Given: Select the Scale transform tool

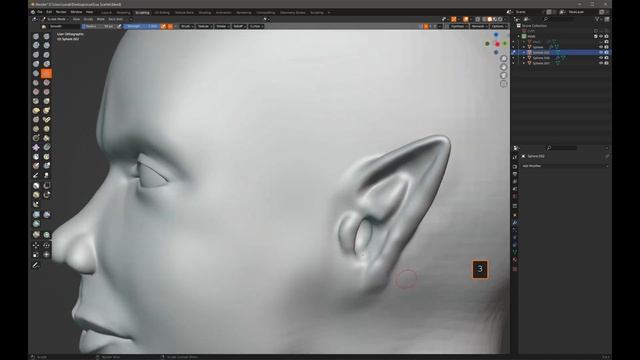Looking at the screenshot, I should click(36, 254).
